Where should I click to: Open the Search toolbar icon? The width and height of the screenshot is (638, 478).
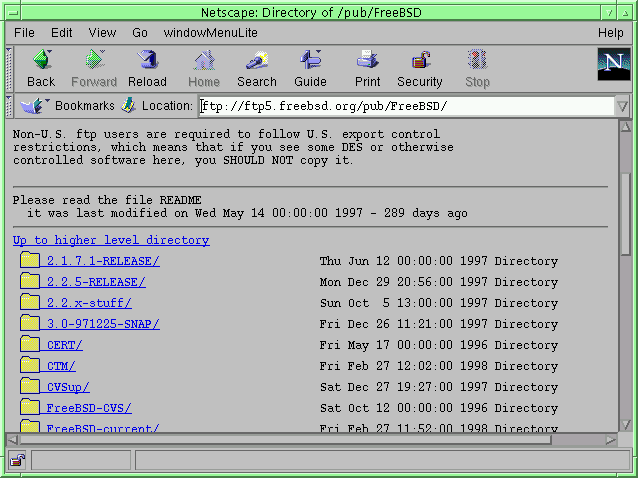tap(257, 60)
